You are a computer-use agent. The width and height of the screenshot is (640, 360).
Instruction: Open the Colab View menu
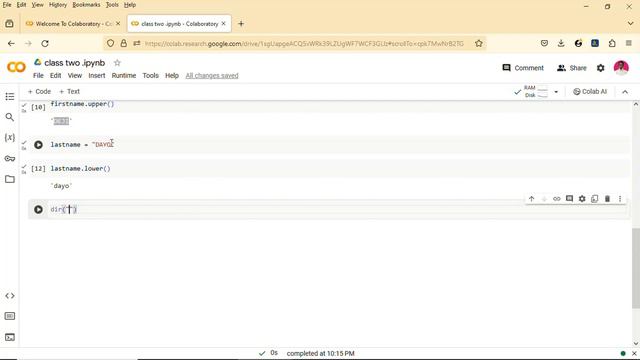[75, 76]
